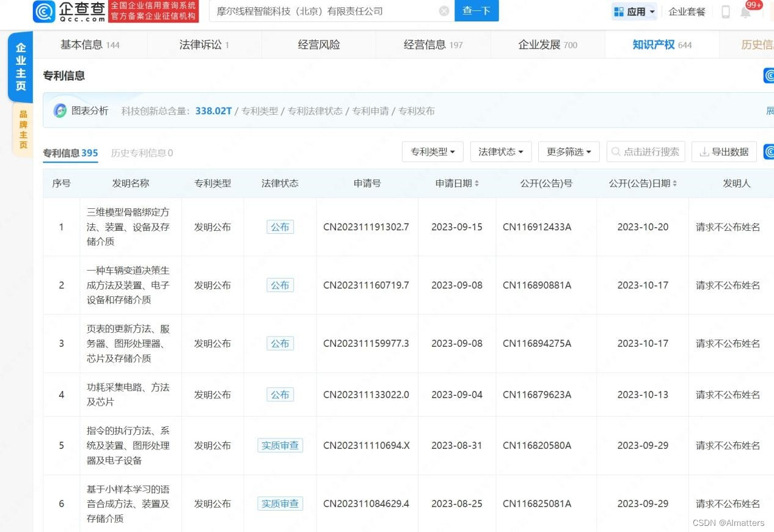The width and height of the screenshot is (774, 532).
Task: Switch to 历史专利信息 0 sub-tab
Action: click(142, 153)
